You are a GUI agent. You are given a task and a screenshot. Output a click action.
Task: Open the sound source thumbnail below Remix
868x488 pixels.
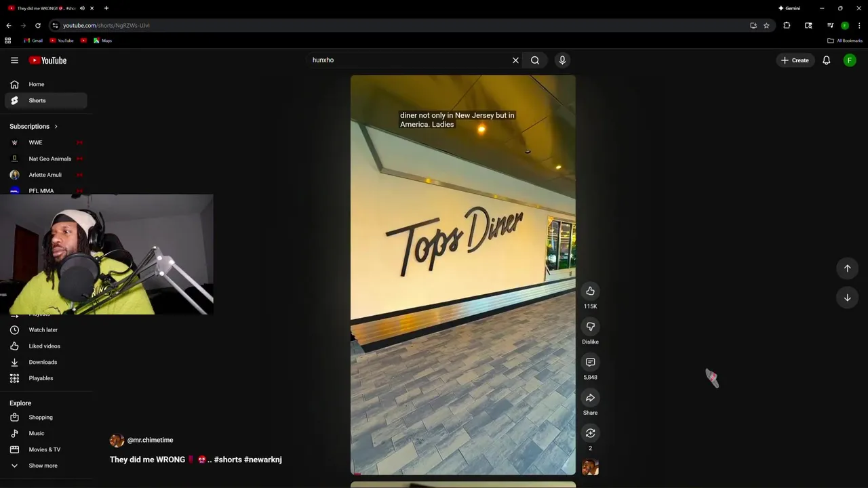click(590, 468)
